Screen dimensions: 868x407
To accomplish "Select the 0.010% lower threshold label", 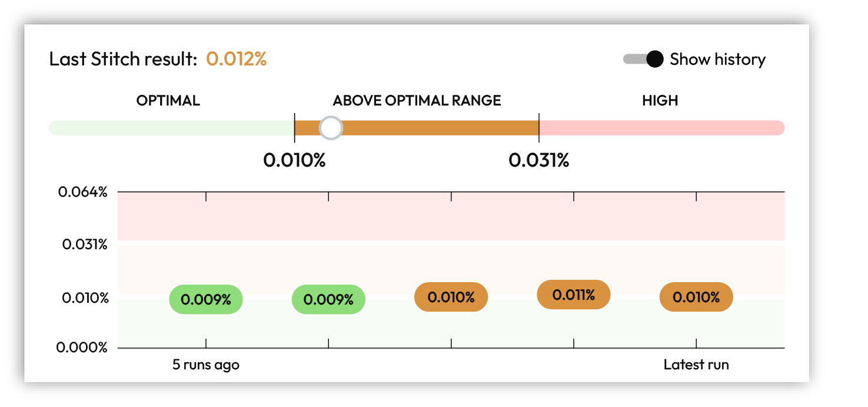I will coord(295,160).
